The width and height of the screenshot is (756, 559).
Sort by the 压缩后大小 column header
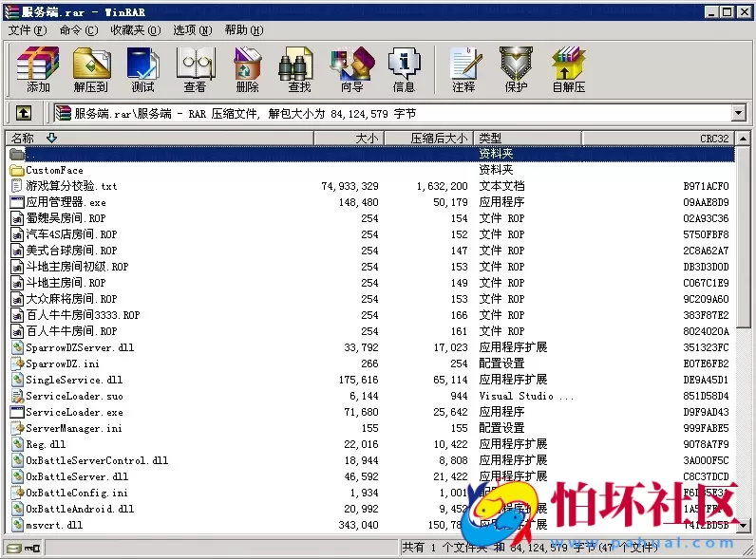[x=429, y=139]
